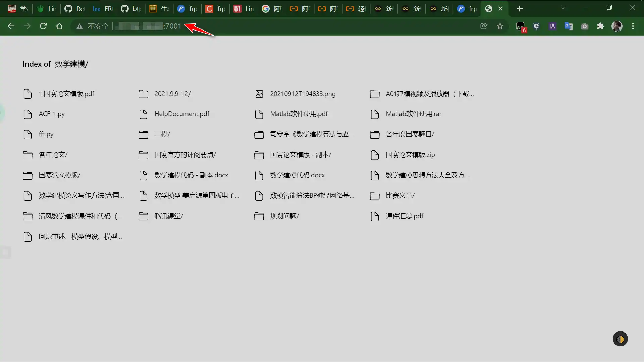Bookmark this page with the star icon

(x=500, y=26)
